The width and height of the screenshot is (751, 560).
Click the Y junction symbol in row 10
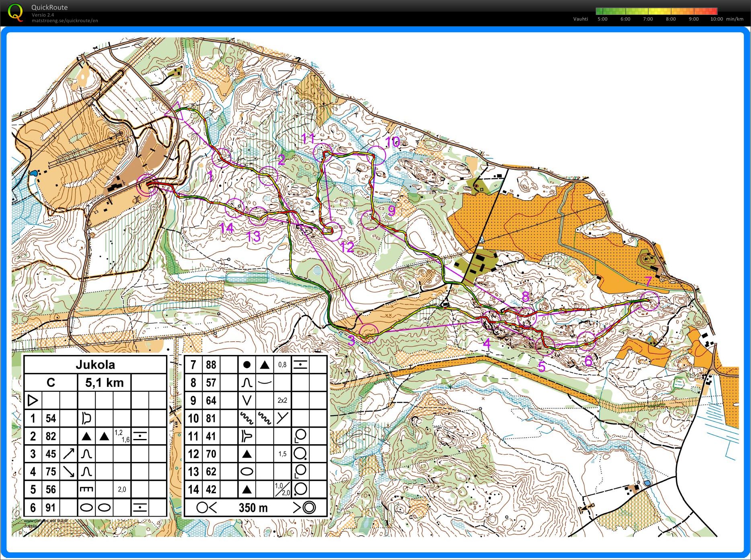[282, 418]
